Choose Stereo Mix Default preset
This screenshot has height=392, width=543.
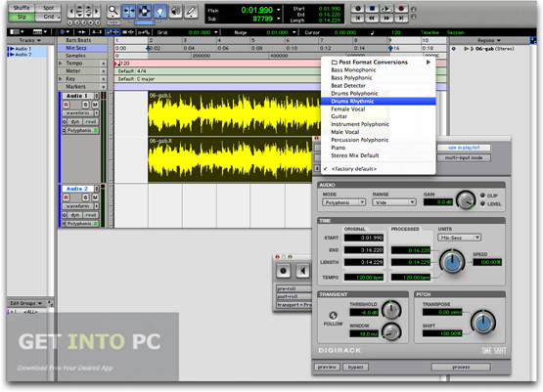click(x=379, y=155)
